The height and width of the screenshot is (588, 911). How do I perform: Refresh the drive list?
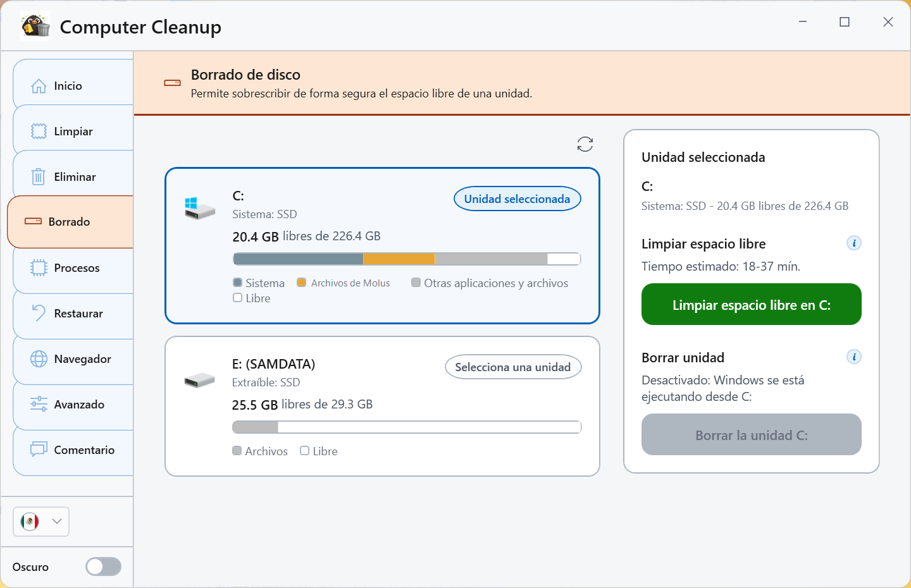click(x=585, y=144)
